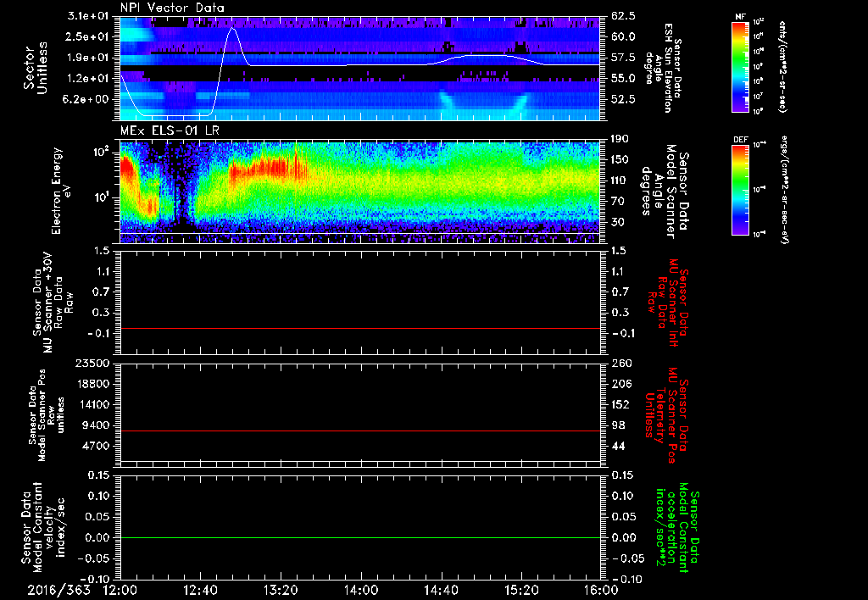The image size is (868, 600).
Task: Select the "Sector Unitless" axis label
Action: point(36,68)
